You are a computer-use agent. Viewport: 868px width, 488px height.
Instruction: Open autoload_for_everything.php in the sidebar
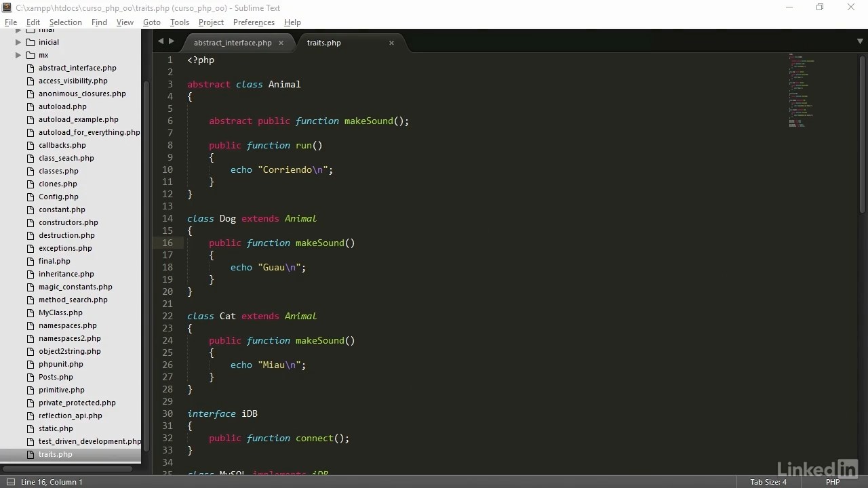point(89,132)
